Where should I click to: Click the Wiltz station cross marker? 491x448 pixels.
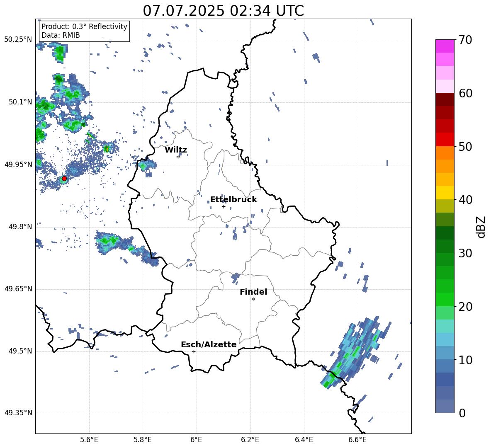(178, 157)
